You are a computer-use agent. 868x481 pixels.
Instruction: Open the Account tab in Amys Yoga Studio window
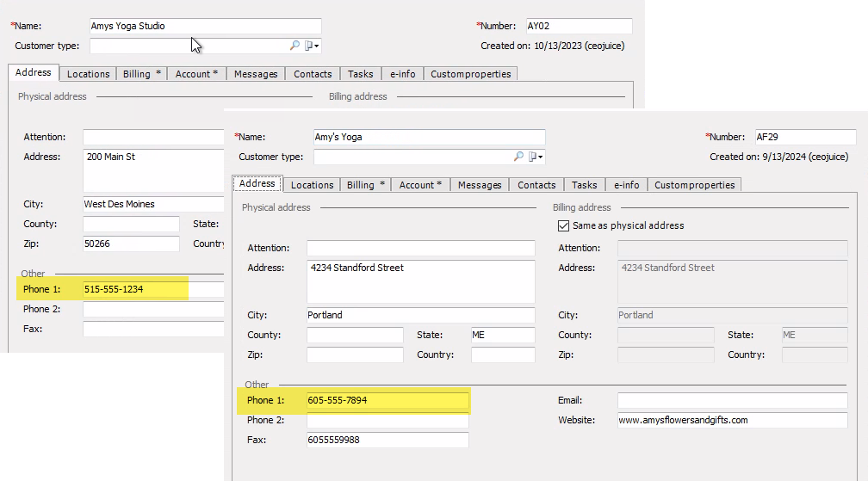(x=196, y=74)
